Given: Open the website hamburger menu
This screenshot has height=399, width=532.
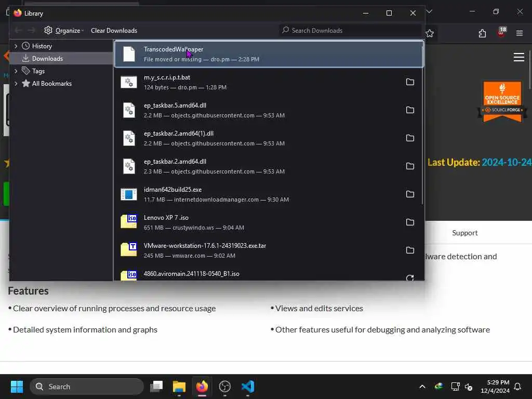Looking at the screenshot, I should [x=519, y=57].
